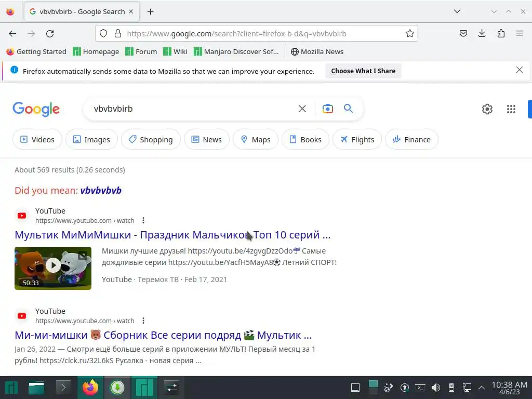Open more options for second YouTube result
Viewport: 532px width, 399px height.
(143, 321)
